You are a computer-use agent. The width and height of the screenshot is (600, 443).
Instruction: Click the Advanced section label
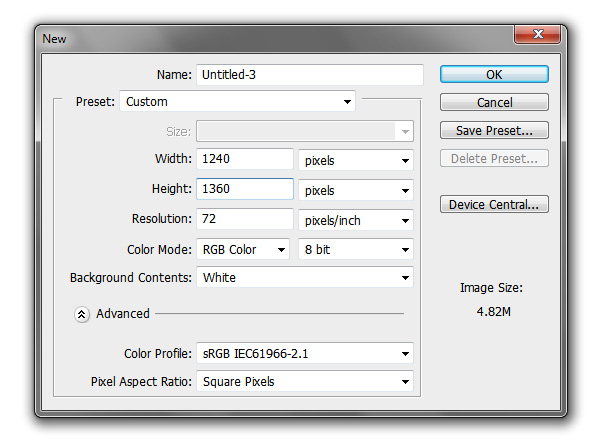(123, 314)
